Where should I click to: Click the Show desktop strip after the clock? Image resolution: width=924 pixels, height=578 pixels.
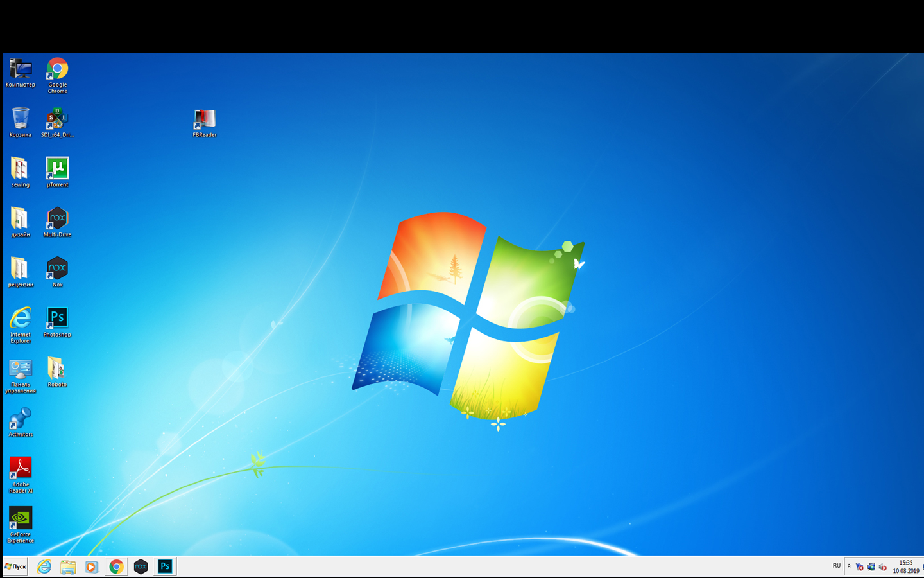922,566
